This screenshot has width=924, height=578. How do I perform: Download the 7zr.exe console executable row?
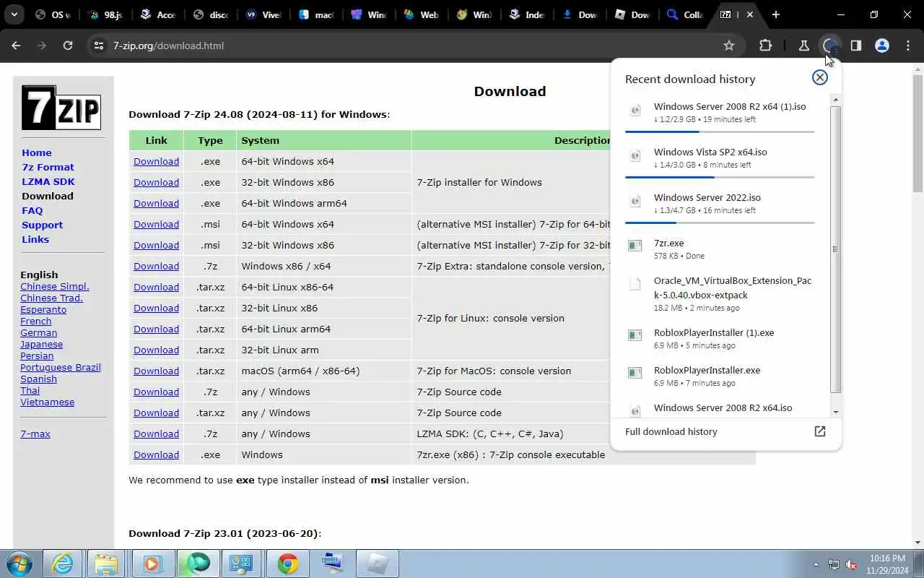tap(156, 454)
